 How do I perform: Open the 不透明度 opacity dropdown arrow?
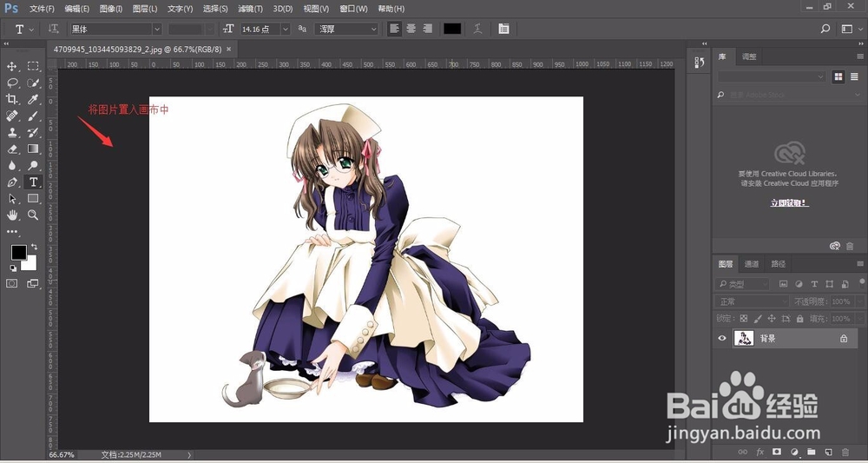pos(859,301)
